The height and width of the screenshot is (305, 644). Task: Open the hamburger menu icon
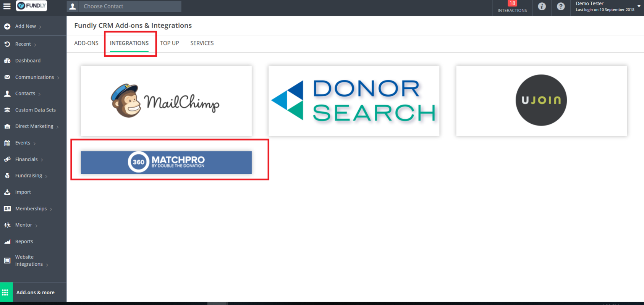coord(7,6)
